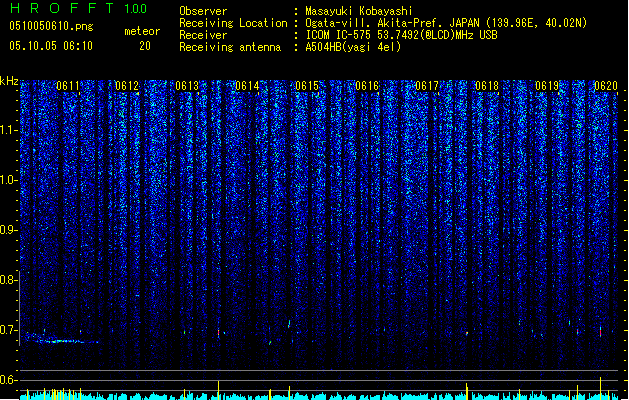Viewport: 629px width, 400px height.
Task: Click the ICOM IC-575 receiver text
Action: pos(402,35)
